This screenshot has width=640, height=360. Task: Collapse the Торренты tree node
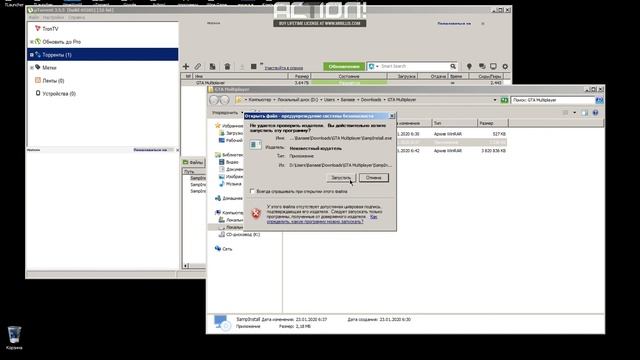(31, 55)
